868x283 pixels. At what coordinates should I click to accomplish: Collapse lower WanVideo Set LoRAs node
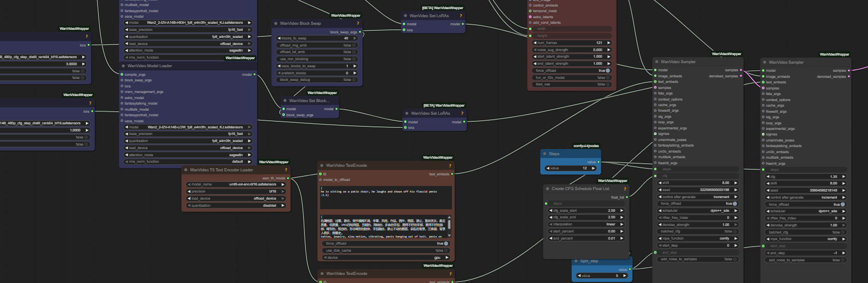point(406,113)
